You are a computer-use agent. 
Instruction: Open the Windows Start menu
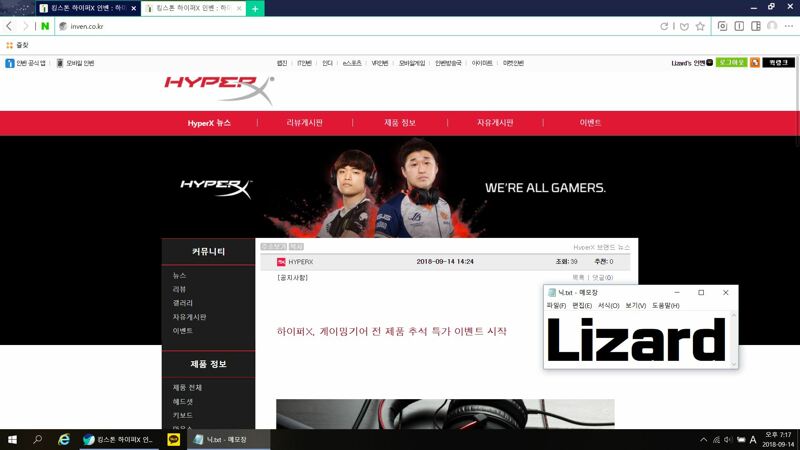pyautogui.click(x=12, y=439)
